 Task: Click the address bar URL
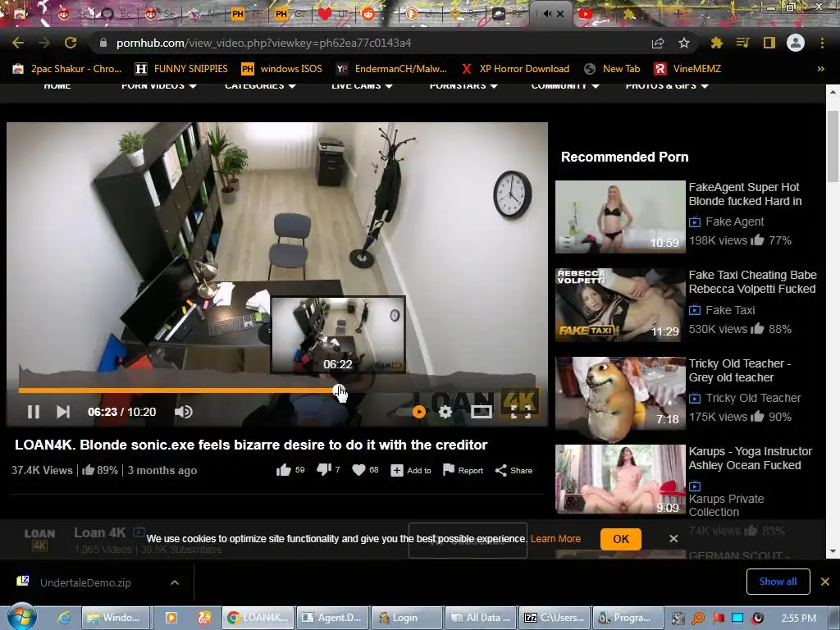click(263, 43)
